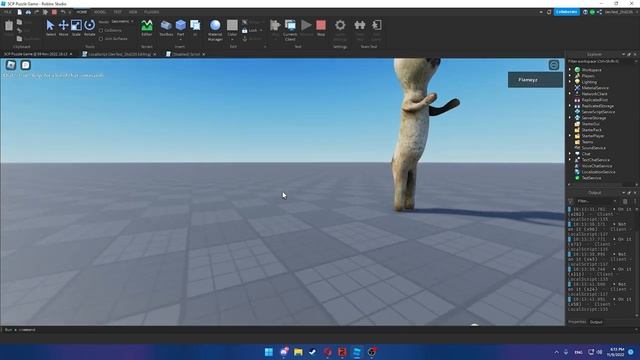This screenshot has width=640, height=360.
Task: Click the Paste clipboard icon
Action: (x=9, y=26)
